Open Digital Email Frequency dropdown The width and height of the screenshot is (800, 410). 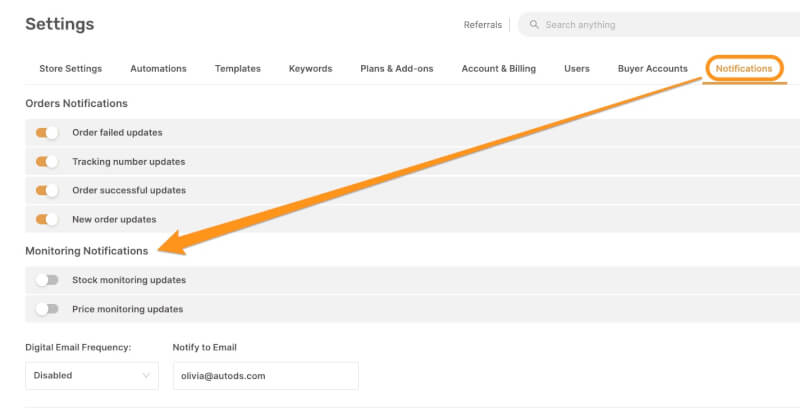(91, 376)
